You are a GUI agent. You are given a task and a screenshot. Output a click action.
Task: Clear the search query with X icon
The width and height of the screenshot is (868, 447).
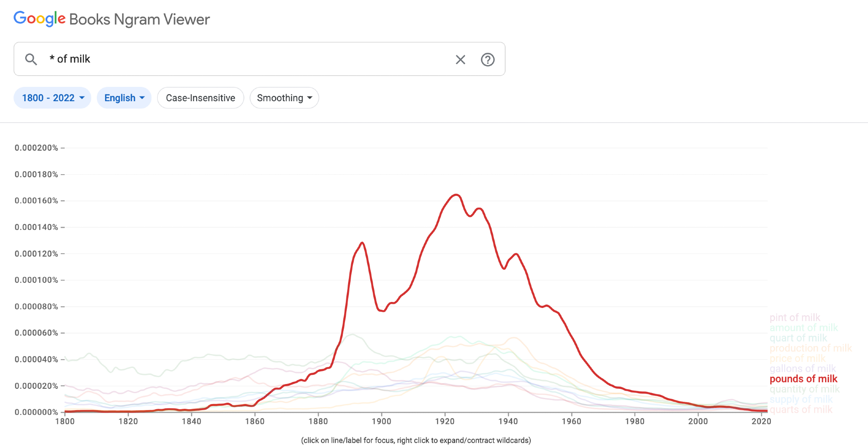point(460,60)
